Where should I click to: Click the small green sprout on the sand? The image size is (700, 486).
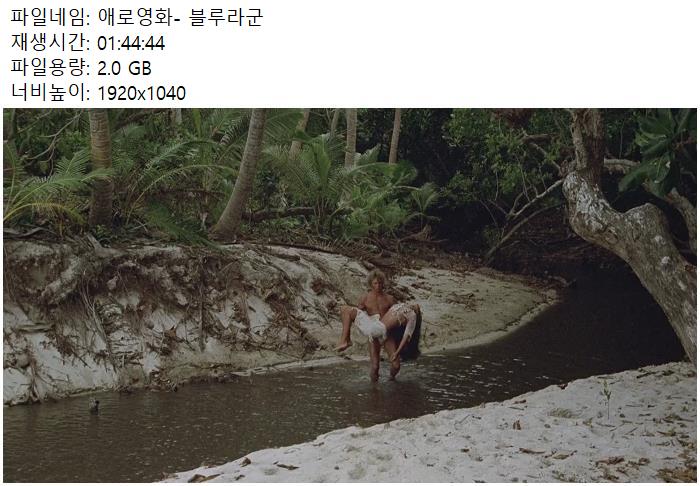[x=607, y=399]
